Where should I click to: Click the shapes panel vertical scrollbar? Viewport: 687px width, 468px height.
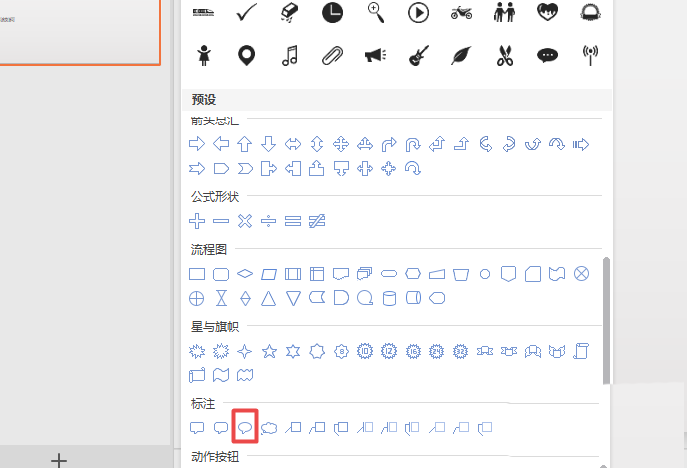606,321
